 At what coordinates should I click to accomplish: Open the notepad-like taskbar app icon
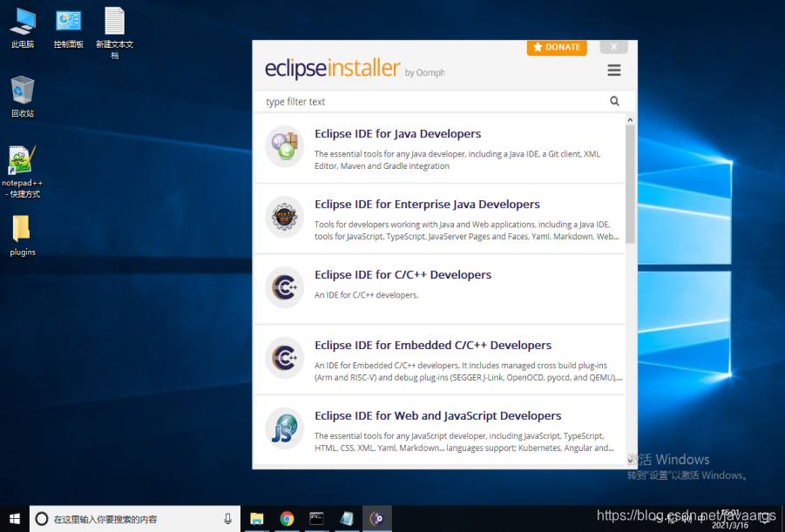pos(347,519)
